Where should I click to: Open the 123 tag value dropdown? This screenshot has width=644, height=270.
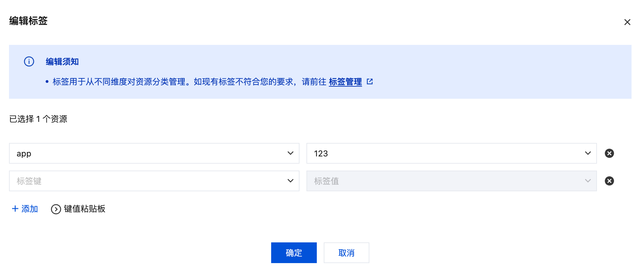point(446,153)
